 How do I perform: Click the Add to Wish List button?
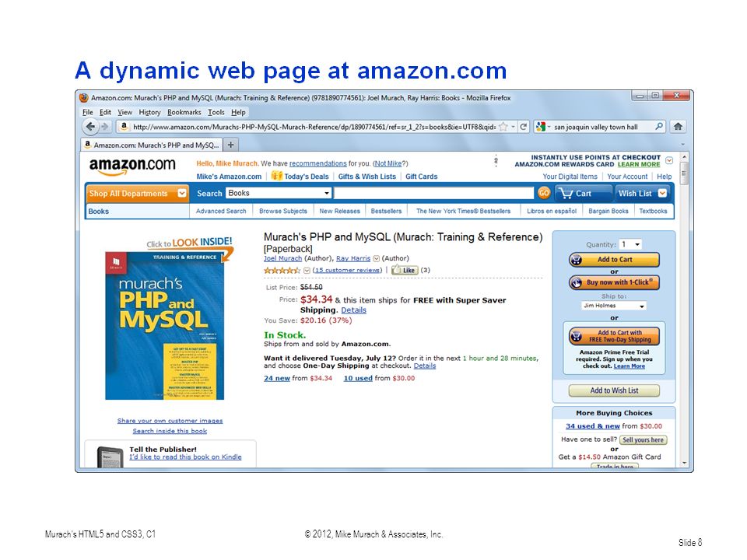pyautogui.click(x=614, y=390)
